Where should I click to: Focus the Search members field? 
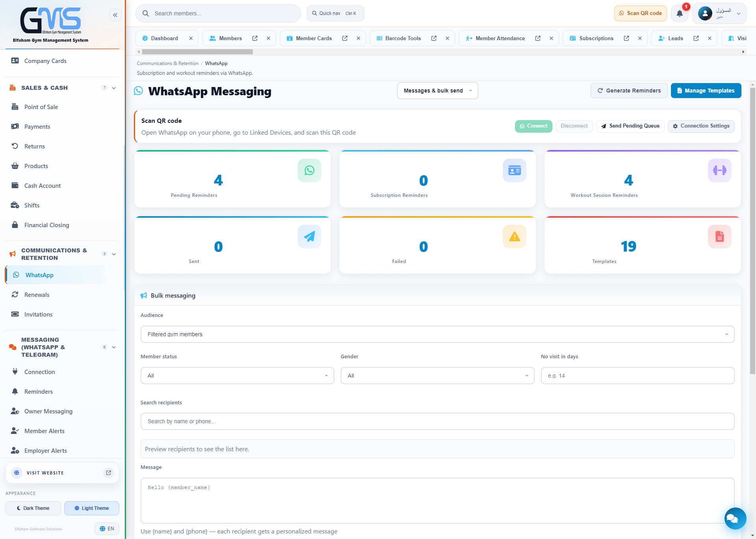[x=218, y=13]
